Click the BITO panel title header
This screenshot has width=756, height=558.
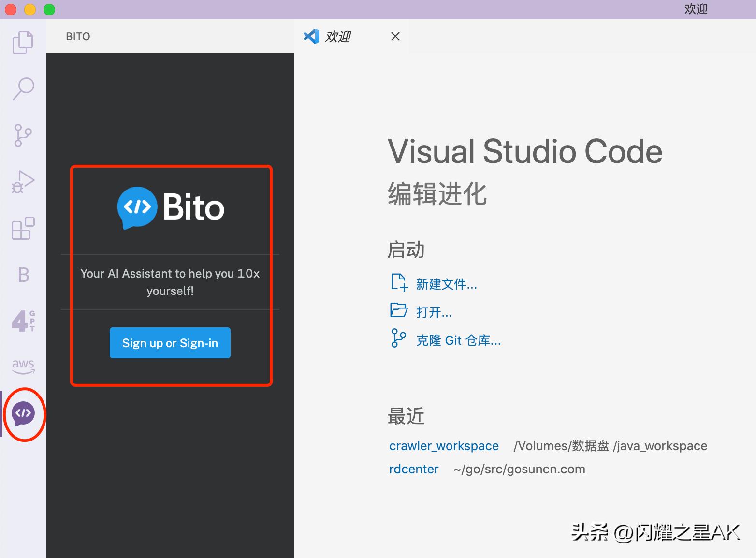click(x=78, y=37)
